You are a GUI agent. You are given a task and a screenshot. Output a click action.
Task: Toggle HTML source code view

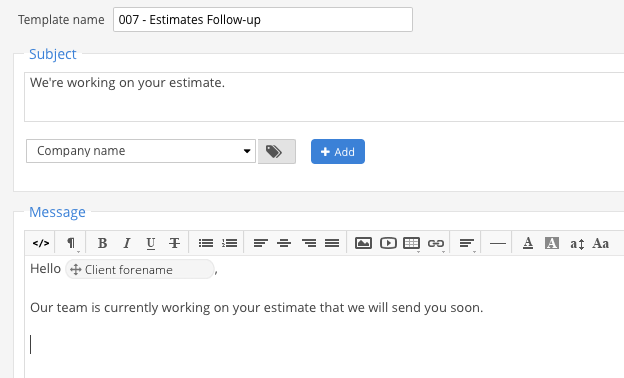(x=41, y=243)
